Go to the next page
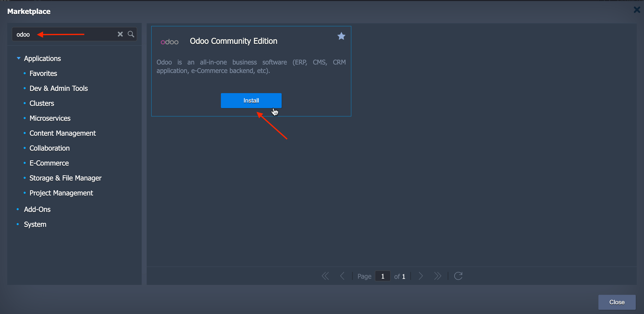Image resolution: width=644 pixels, height=314 pixels. [x=421, y=276]
